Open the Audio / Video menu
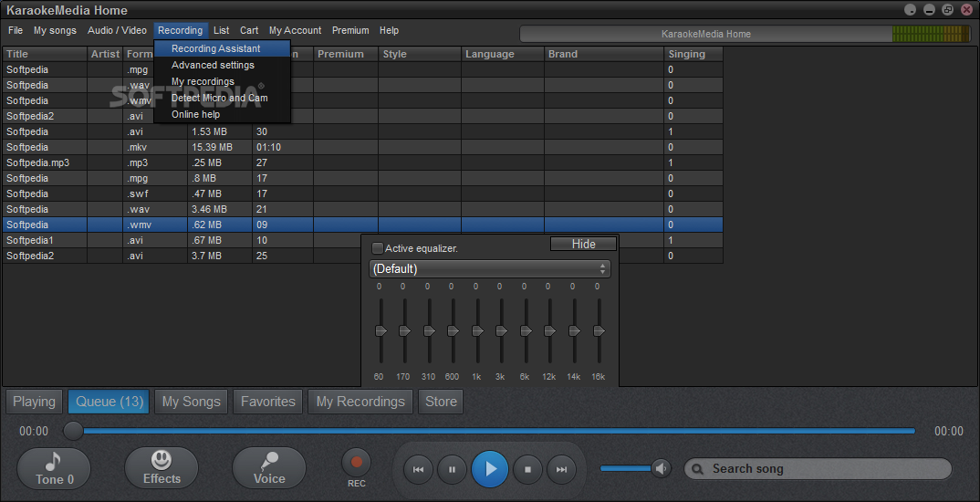Image resolution: width=980 pixels, height=502 pixels. point(117,30)
